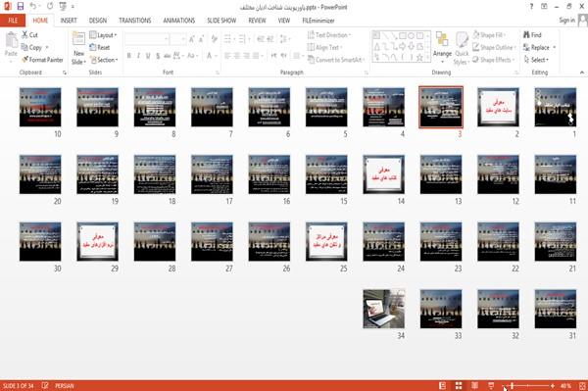Click zoom in plus button
The width and height of the screenshot is (588, 391).
pyautogui.click(x=553, y=385)
